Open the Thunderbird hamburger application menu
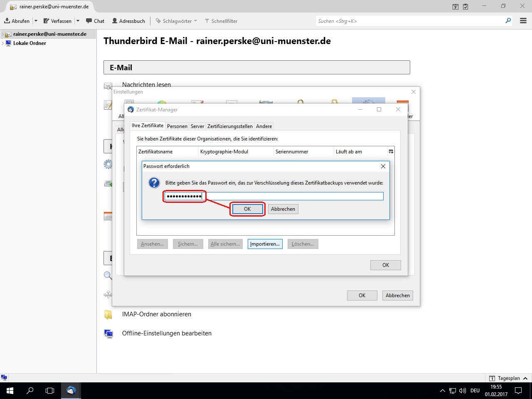The width and height of the screenshot is (532, 399). coord(523,21)
